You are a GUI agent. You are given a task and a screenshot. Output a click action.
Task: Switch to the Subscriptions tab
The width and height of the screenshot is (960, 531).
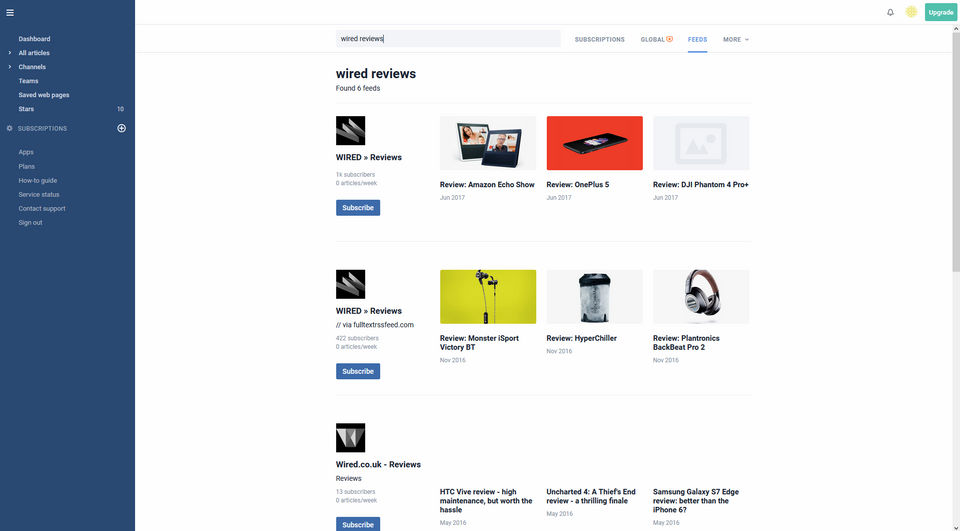pos(599,39)
